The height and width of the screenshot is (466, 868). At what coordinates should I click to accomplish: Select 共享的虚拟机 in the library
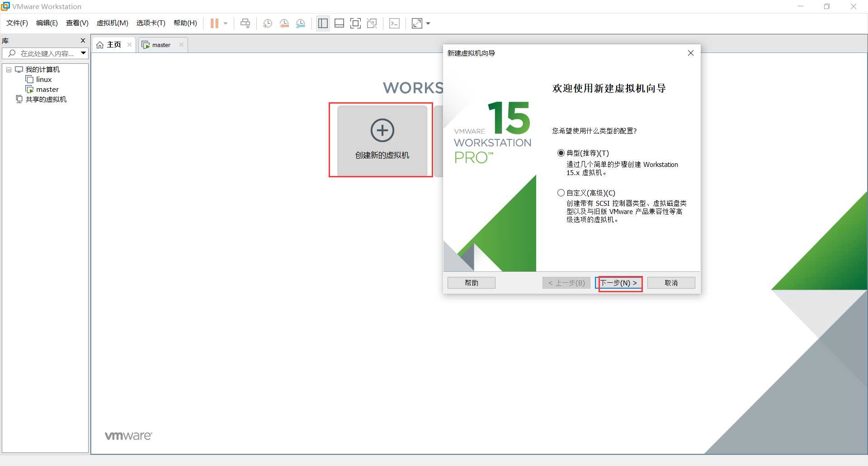[46, 100]
